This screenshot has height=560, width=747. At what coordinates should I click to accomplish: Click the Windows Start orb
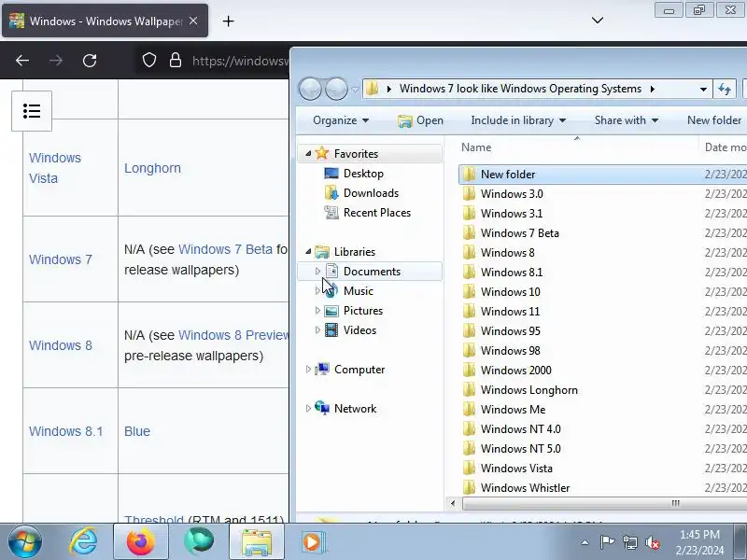25,541
